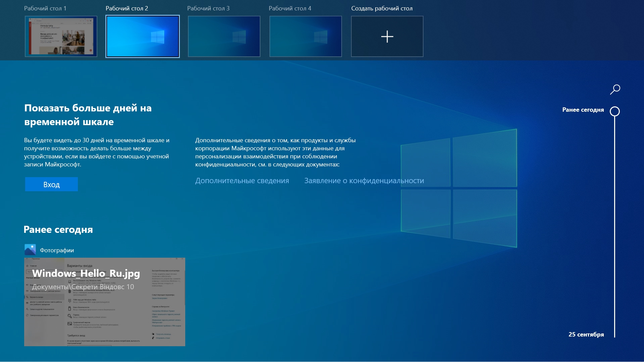Image resolution: width=644 pixels, height=362 pixels.
Task: Open the Windows_Hello_Ru.jpg activity card
Action: click(x=105, y=302)
